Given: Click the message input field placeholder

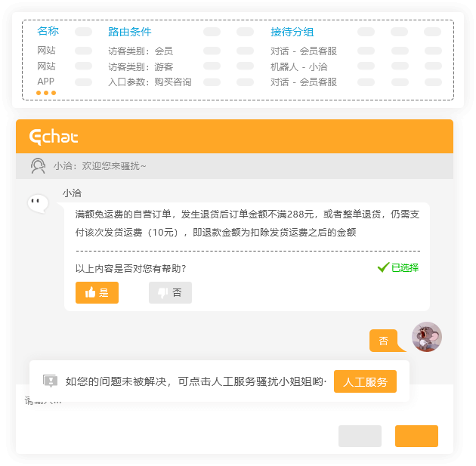Looking at the screenshot, I should (43, 400).
